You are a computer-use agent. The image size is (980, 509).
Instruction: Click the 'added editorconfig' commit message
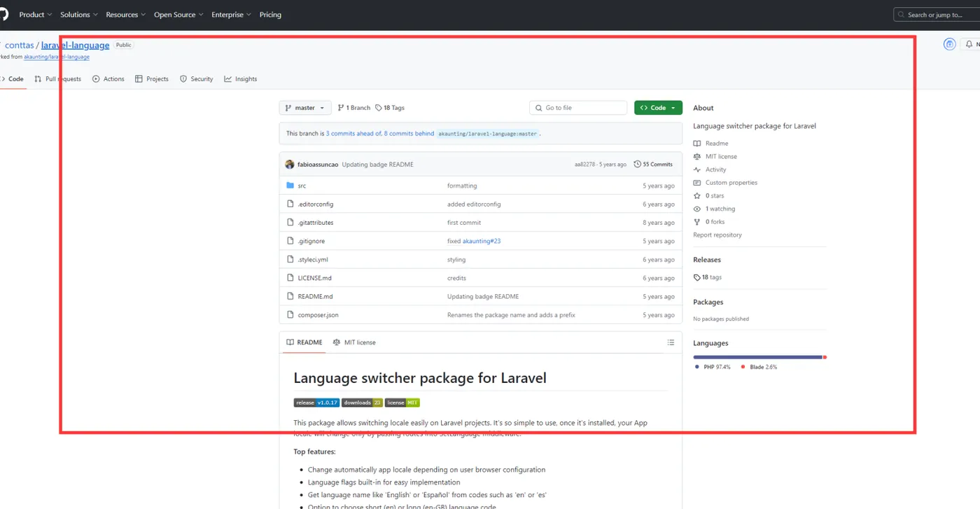click(x=474, y=204)
